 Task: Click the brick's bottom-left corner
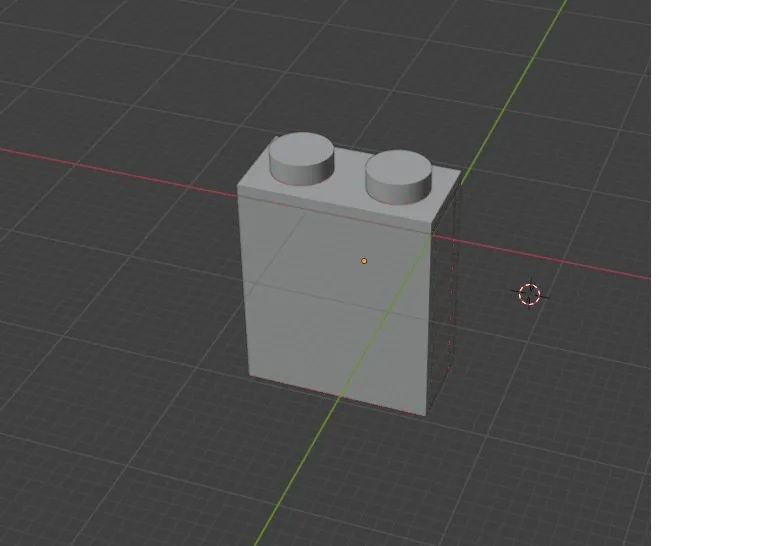(248, 377)
